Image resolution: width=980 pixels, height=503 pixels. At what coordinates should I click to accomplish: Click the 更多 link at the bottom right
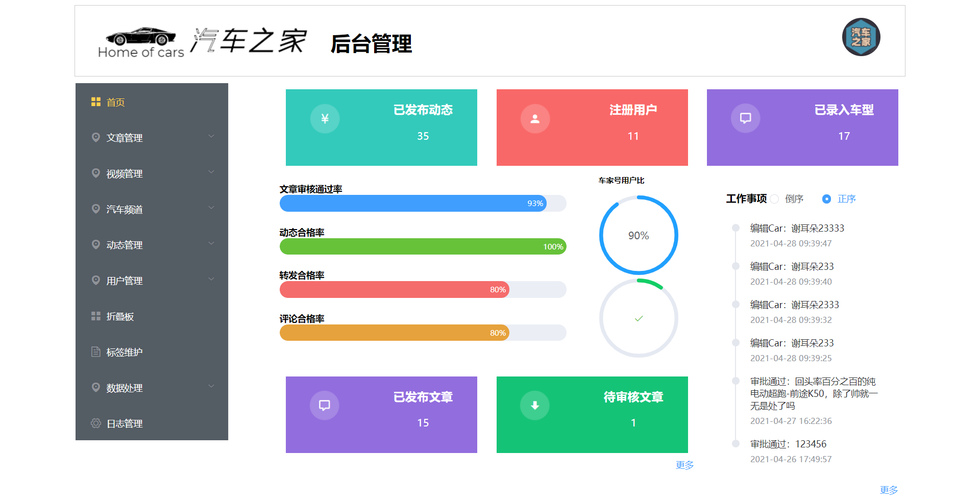(889, 489)
